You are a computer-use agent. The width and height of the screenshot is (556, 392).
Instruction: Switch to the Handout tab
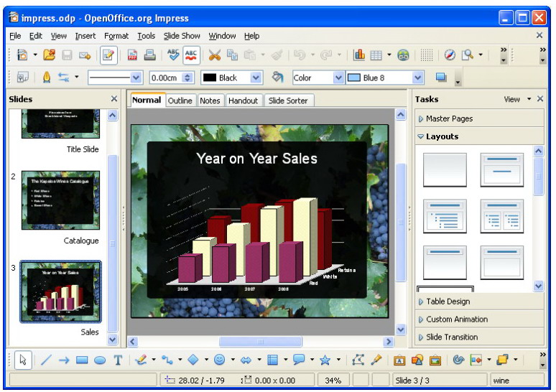[244, 101]
